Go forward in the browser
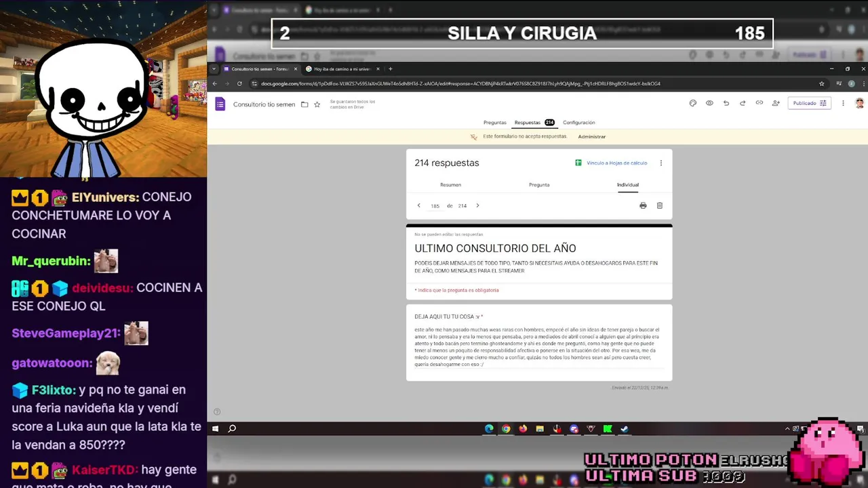 click(x=227, y=83)
